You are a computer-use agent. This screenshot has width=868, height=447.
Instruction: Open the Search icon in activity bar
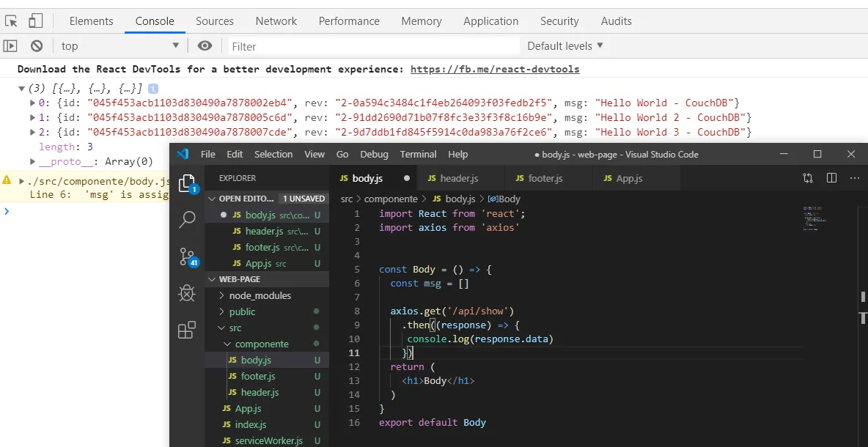click(x=187, y=219)
